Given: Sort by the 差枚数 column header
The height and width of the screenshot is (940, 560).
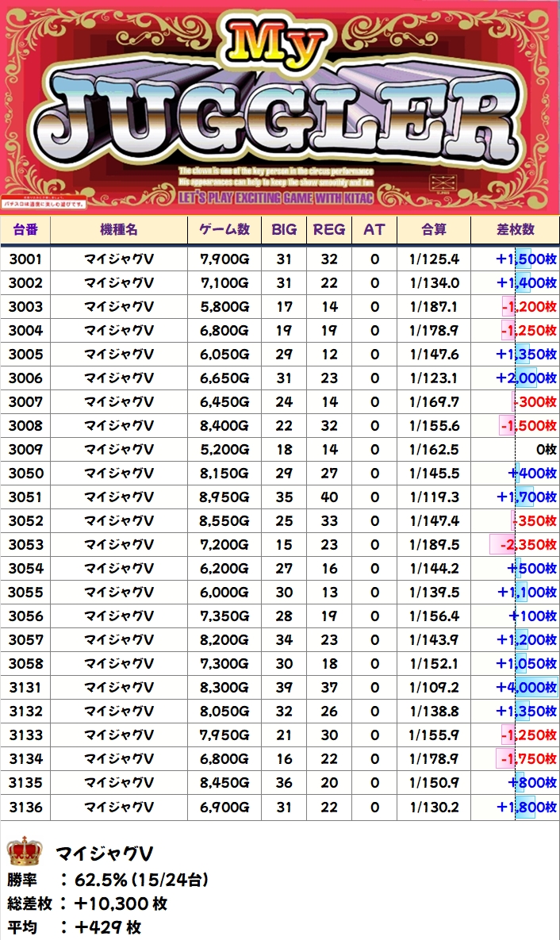Looking at the screenshot, I should pyautogui.click(x=515, y=230).
